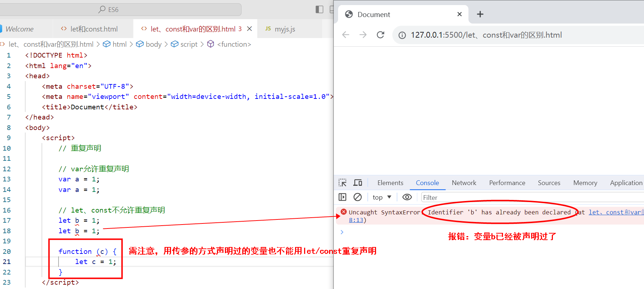Click the 'var a = 1;' code on line 13
Screen dimensions: 644x289
pyautogui.click(x=79, y=179)
